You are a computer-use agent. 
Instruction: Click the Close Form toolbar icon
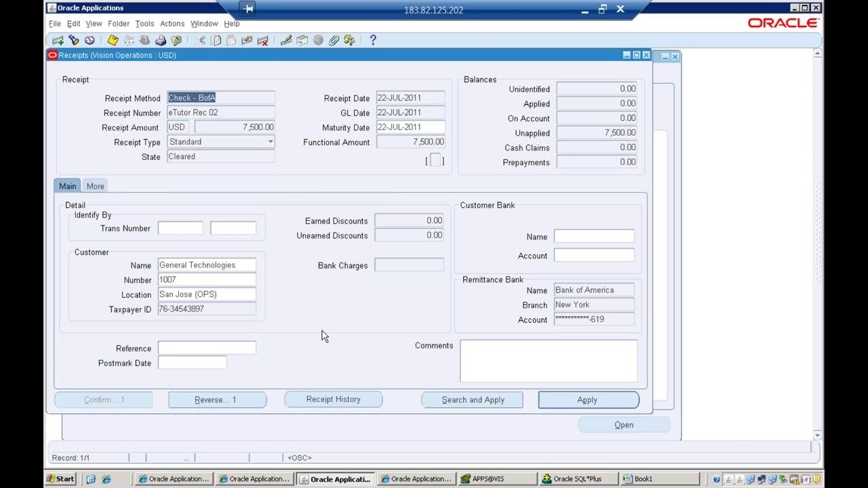176,41
